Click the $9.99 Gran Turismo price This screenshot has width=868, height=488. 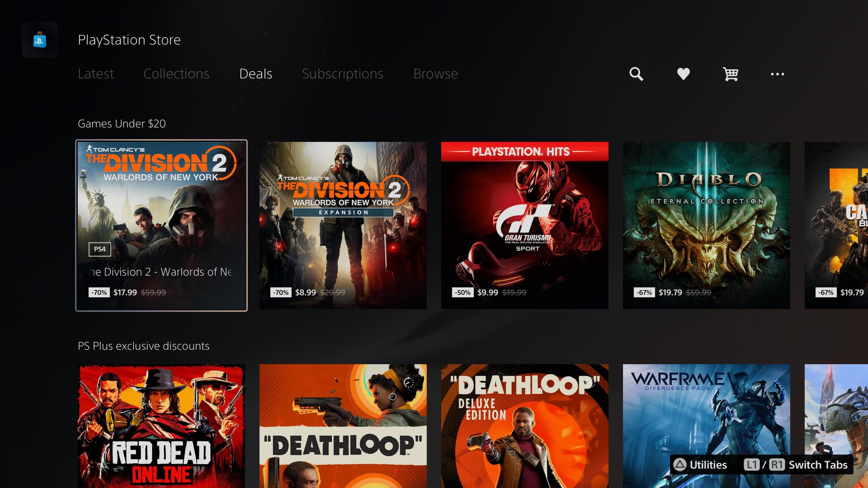pyautogui.click(x=487, y=292)
